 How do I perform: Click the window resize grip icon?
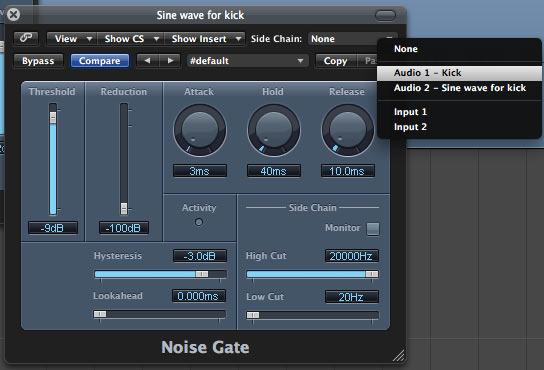[399, 356]
